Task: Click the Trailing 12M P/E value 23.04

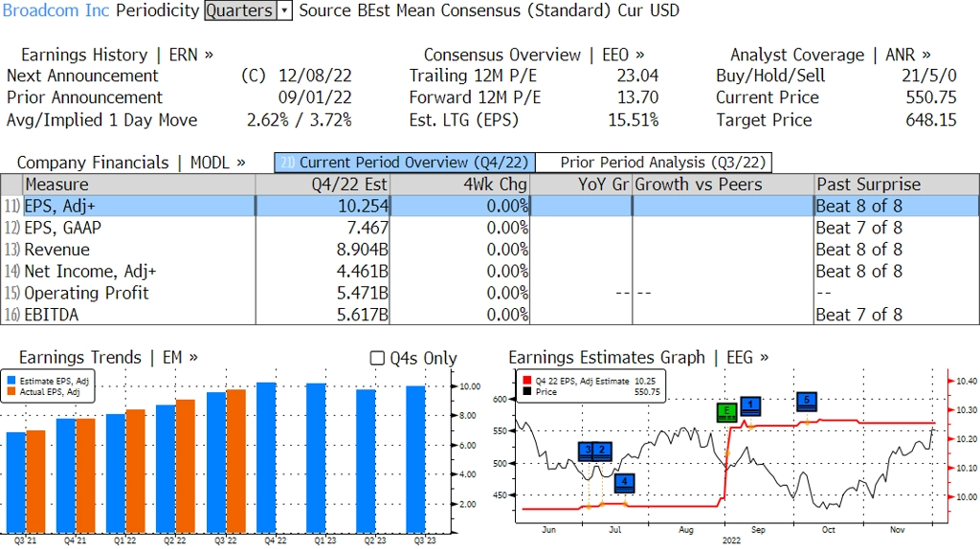Action: [637, 76]
